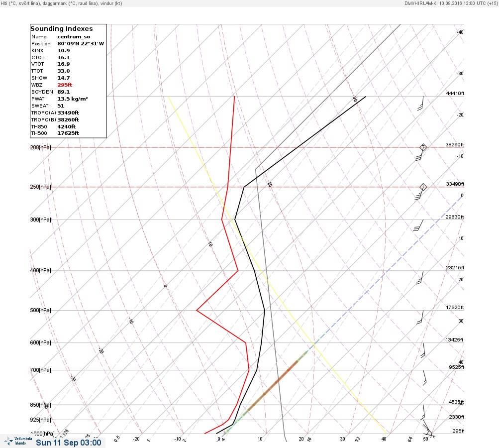499x448 pixels.
Task: Click the TH850 value 4240ft
Action: (67, 127)
